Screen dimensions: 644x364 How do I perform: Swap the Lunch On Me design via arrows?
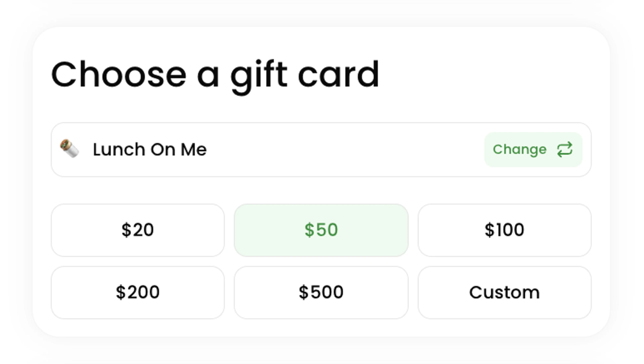coord(564,149)
